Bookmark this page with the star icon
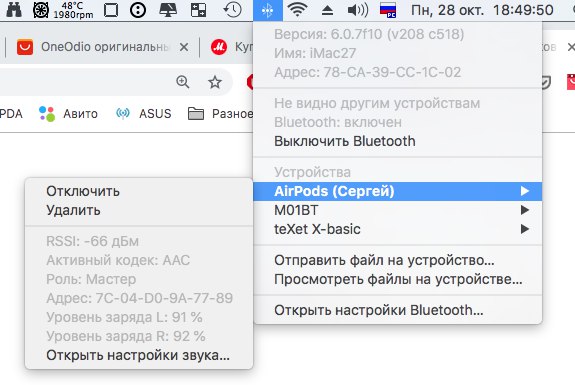 click(215, 82)
